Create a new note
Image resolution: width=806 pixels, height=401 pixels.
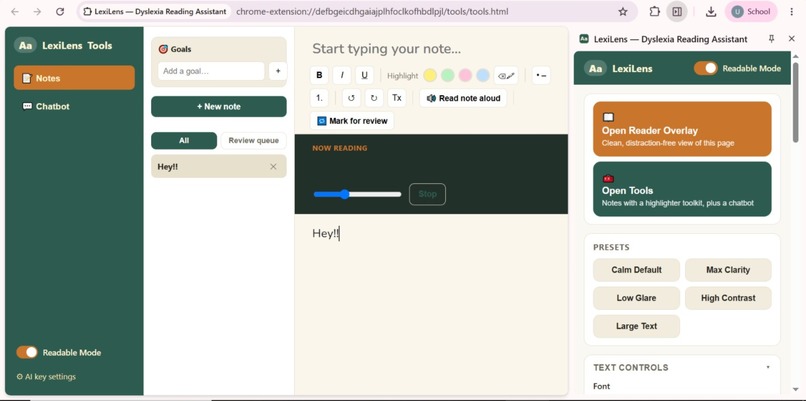[219, 106]
